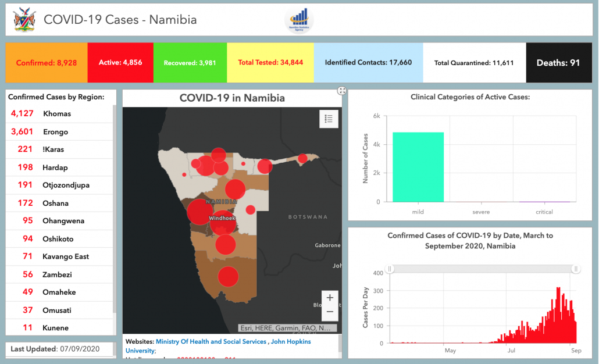The width and height of the screenshot is (599, 364).
Task: Click the red case circle on Windhoek
Action: click(222, 222)
